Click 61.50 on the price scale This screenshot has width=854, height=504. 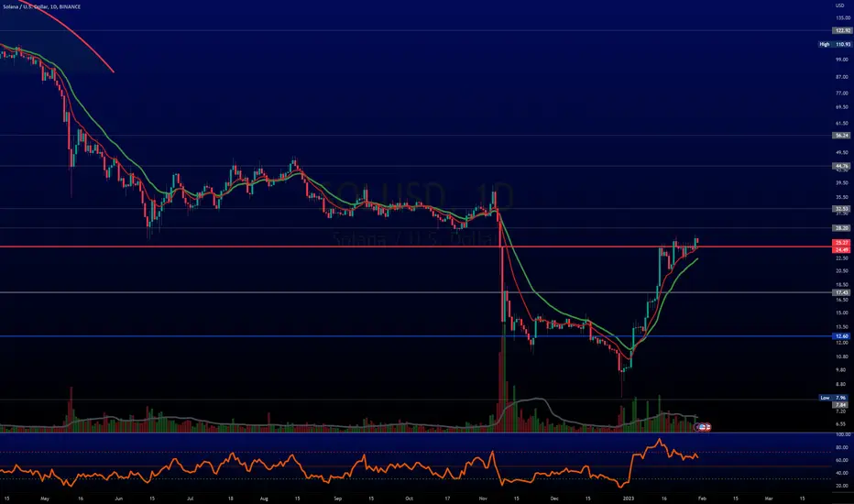click(843, 123)
